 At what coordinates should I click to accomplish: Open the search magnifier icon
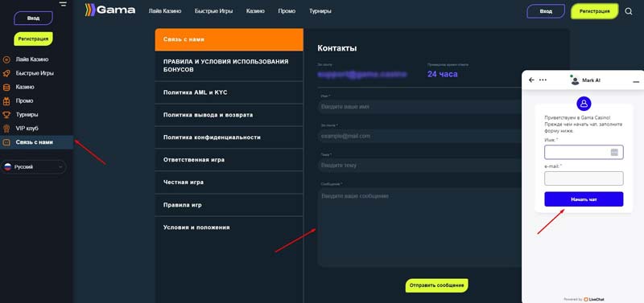click(629, 11)
